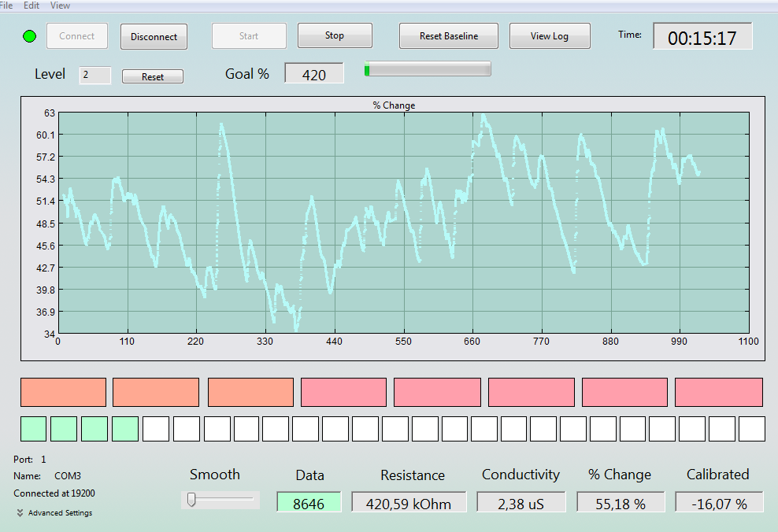The width and height of the screenshot is (778, 532).
Task: Click the x-axis label 550
Action: pos(403,341)
